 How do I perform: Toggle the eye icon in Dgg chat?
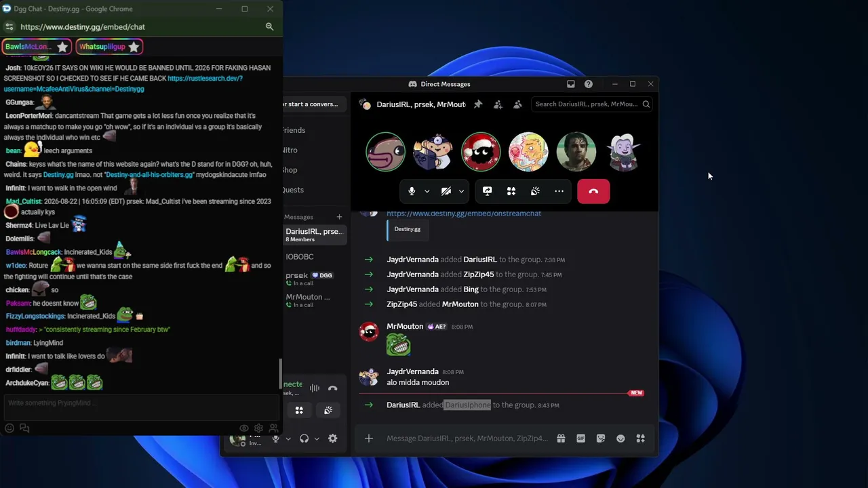tap(244, 428)
